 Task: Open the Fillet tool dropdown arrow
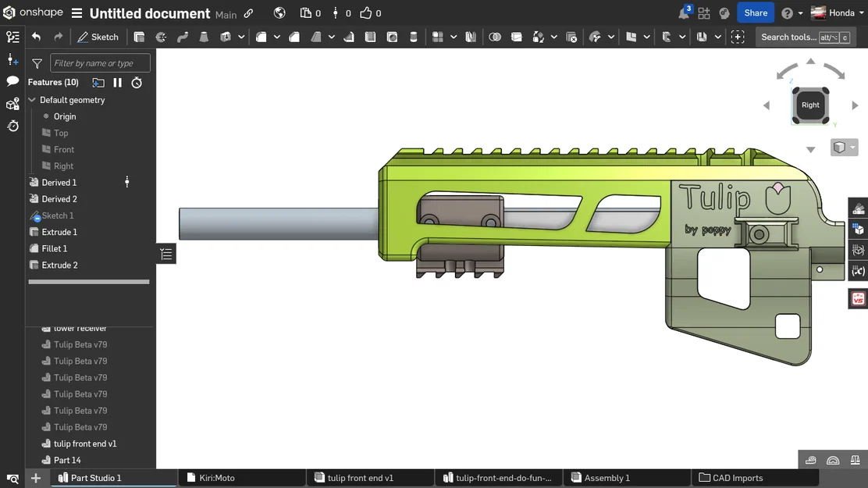[277, 37]
